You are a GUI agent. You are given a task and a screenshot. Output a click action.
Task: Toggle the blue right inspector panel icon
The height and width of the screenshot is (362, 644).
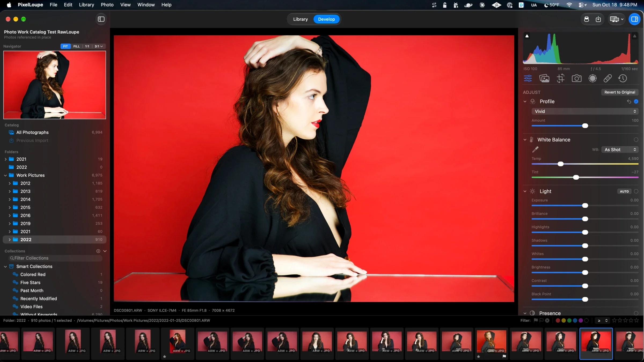(x=635, y=19)
